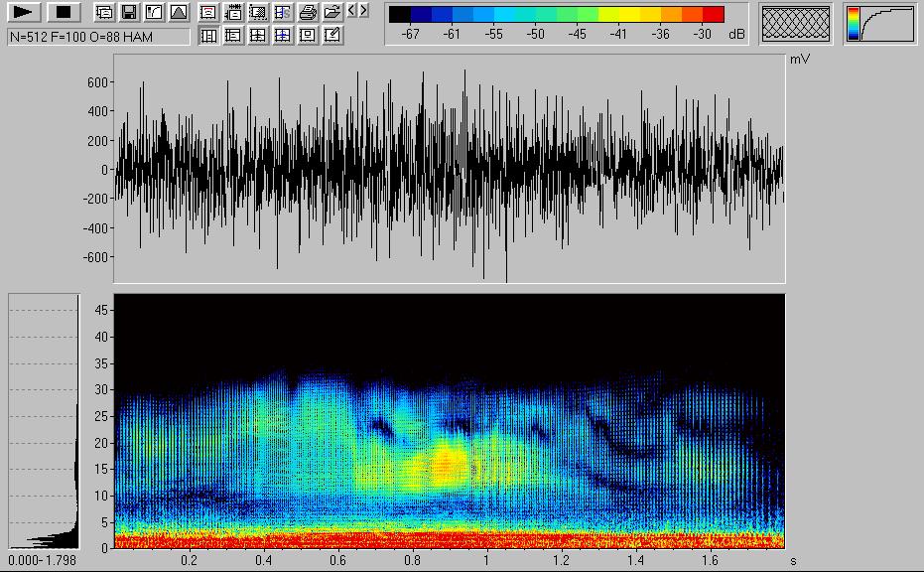Open the color palette curve box
This screenshot has width=924, height=573.
pyautogui.click(x=881, y=24)
